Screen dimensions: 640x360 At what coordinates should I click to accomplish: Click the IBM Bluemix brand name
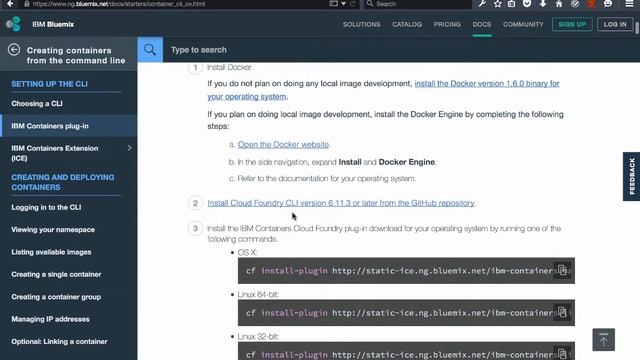[53, 24]
